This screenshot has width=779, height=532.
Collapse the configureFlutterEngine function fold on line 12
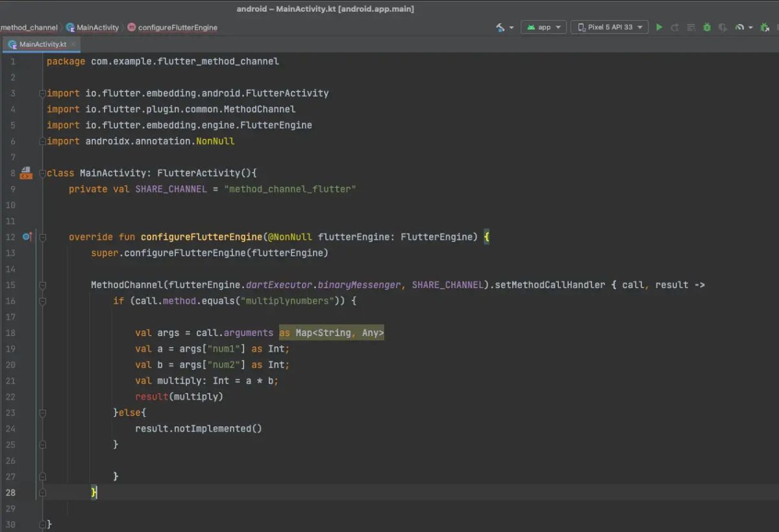(42, 237)
